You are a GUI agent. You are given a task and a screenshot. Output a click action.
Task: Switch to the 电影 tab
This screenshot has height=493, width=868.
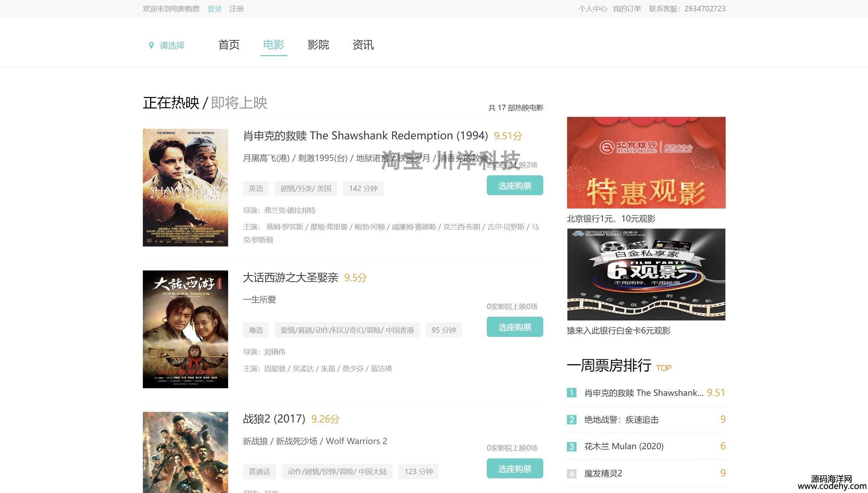273,45
